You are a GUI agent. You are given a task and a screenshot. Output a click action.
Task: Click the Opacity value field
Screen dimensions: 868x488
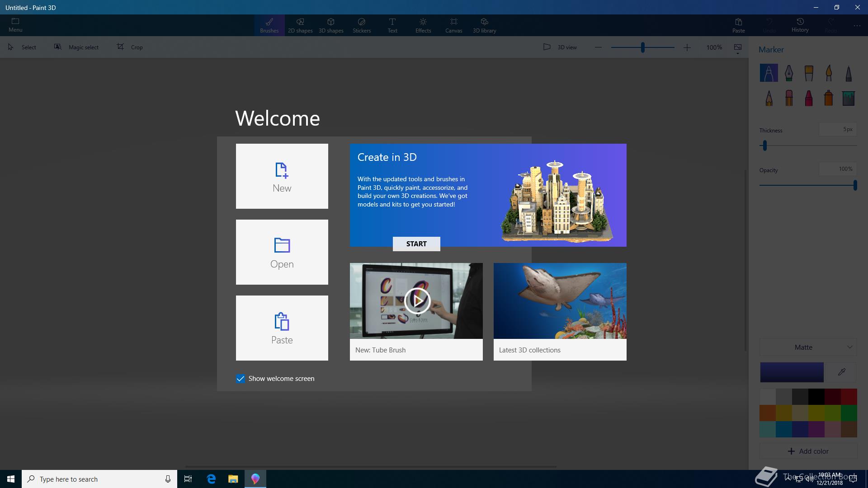click(838, 169)
